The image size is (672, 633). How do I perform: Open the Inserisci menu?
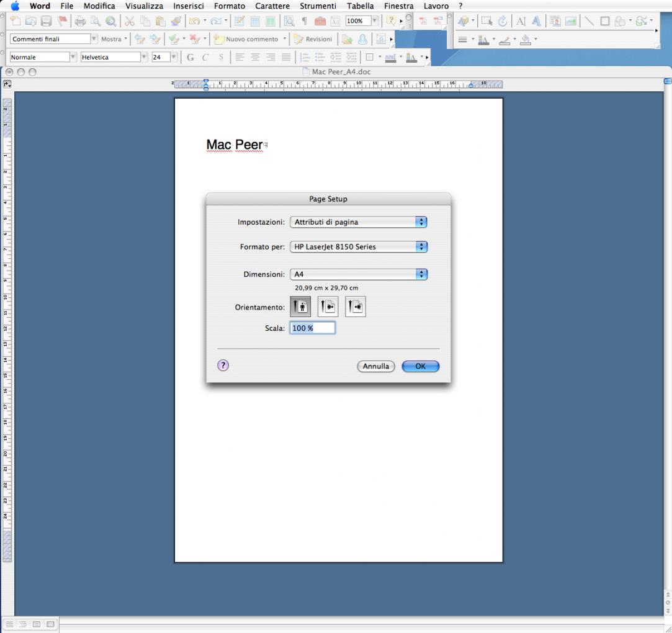pos(189,6)
